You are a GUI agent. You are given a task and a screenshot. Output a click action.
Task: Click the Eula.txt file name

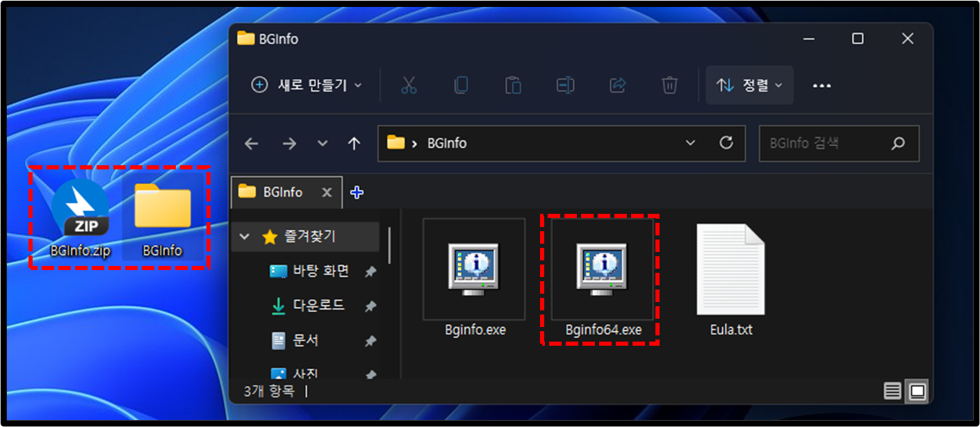(731, 330)
